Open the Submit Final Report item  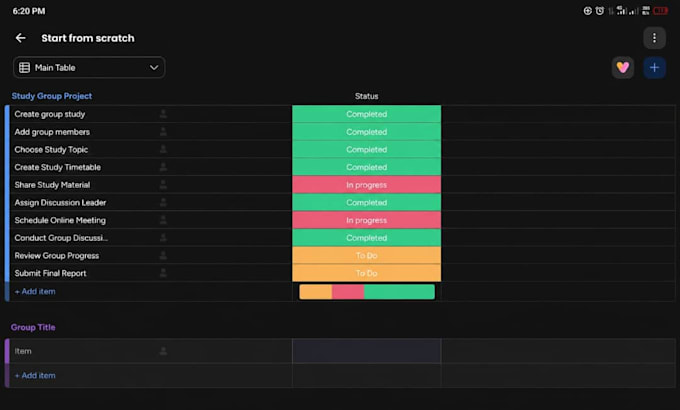click(x=50, y=273)
